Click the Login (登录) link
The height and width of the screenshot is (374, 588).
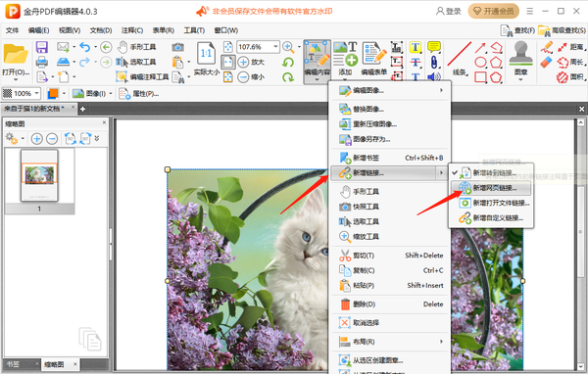(449, 11)
